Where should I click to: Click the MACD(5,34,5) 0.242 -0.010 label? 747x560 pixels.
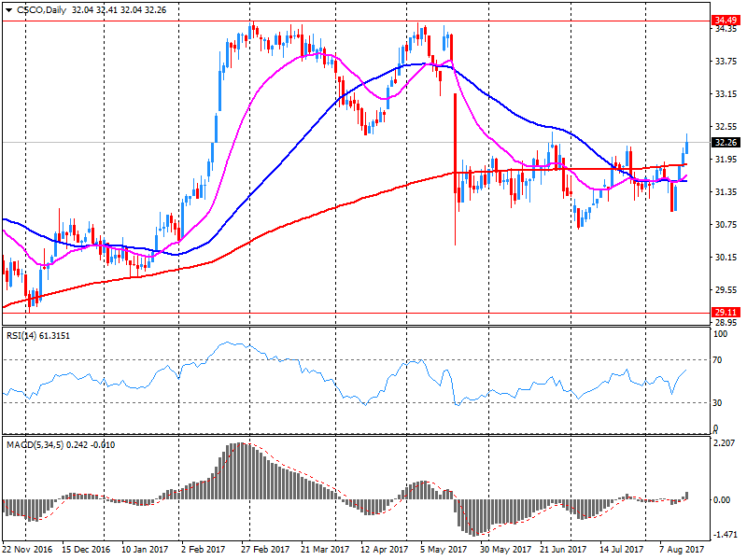point(61,445)
